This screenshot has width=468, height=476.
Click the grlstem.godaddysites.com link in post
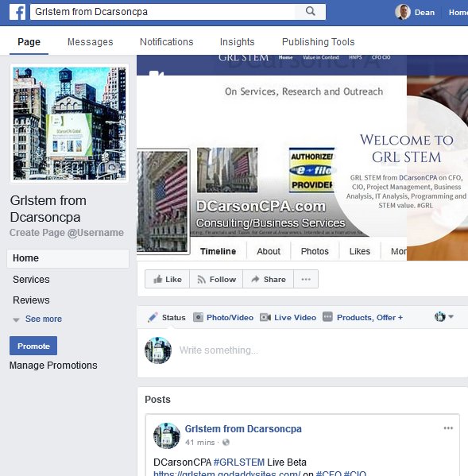(226, 474)
